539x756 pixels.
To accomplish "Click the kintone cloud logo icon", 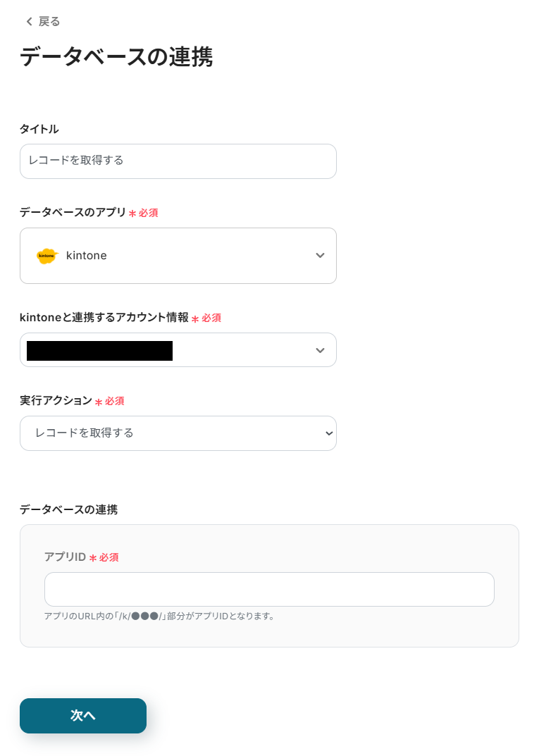I will [47, 256].
